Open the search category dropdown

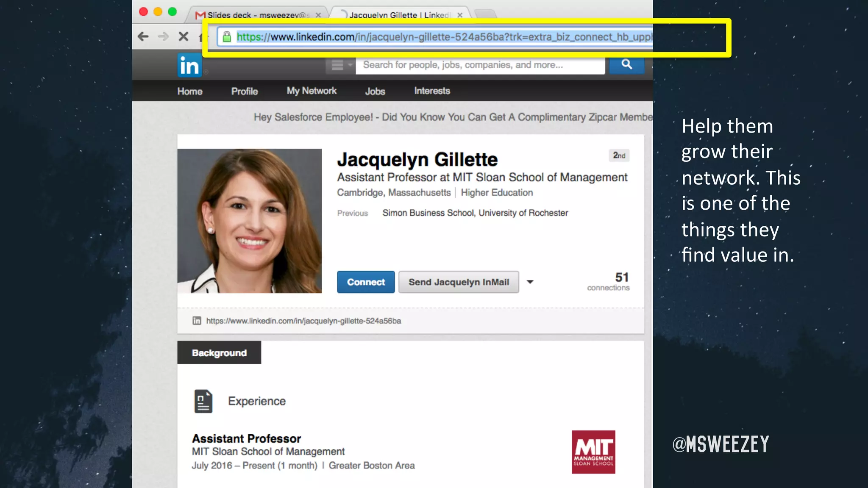click(341, 65)
